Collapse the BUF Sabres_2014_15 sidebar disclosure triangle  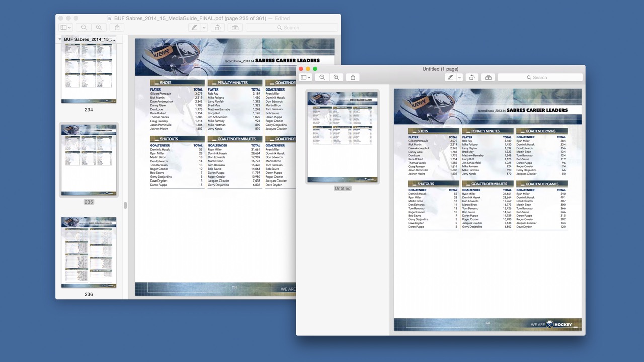pos(60,39)
